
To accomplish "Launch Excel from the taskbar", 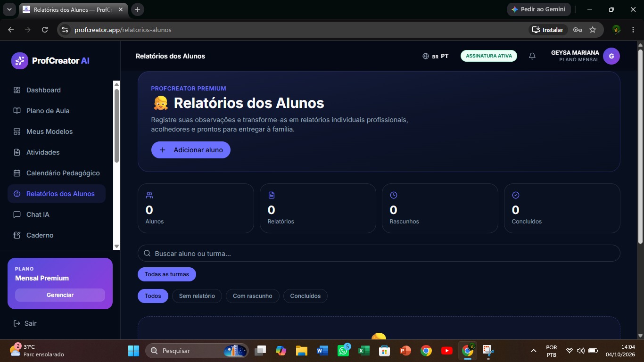I will [x=363, y=351].
